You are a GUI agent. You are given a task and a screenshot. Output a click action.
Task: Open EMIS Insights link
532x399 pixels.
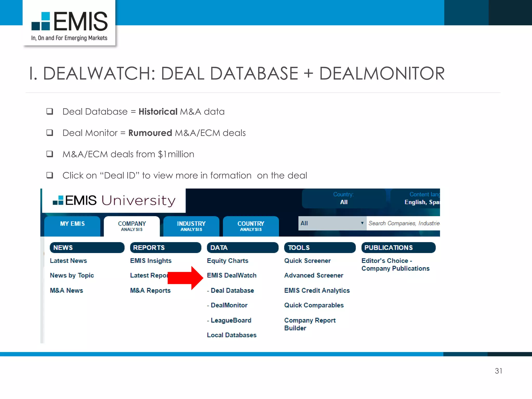tap(151, 261)
